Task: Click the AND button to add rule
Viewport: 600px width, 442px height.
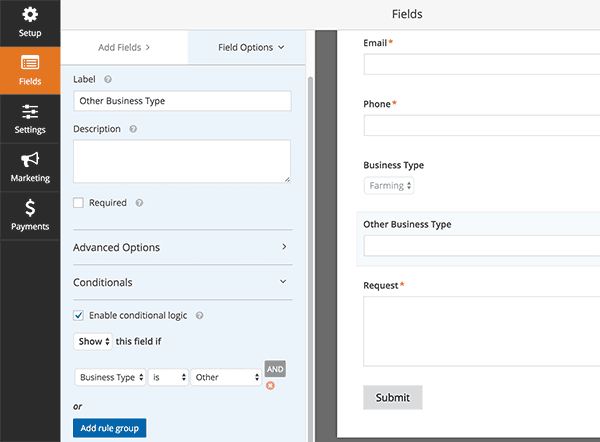Action: click(x=275, y=369)
